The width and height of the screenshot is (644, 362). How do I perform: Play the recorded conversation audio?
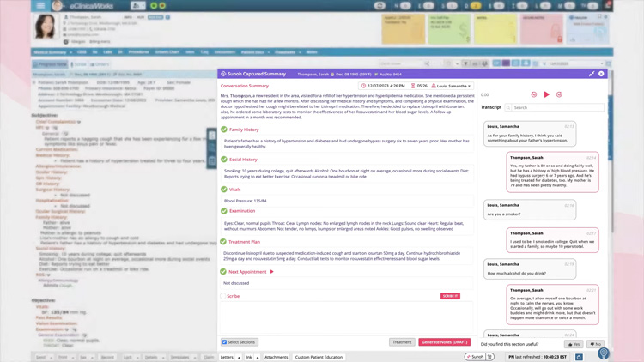(x=546, y=94)
